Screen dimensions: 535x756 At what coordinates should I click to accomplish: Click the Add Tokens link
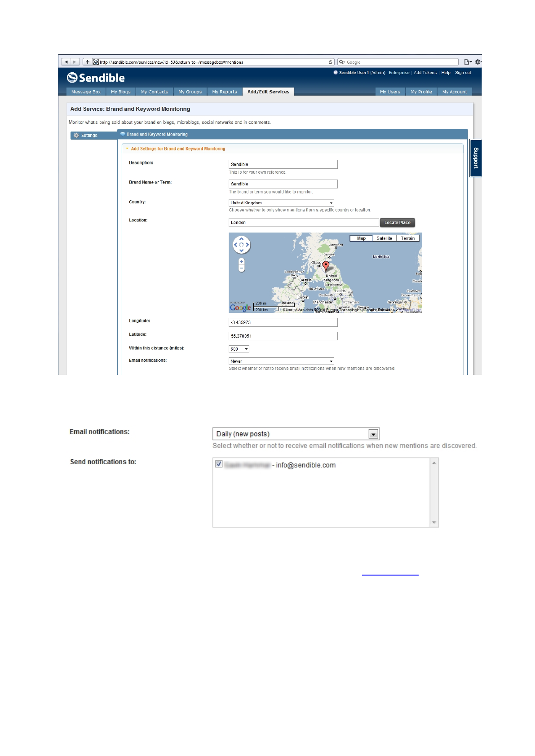(x=425, y=73)
